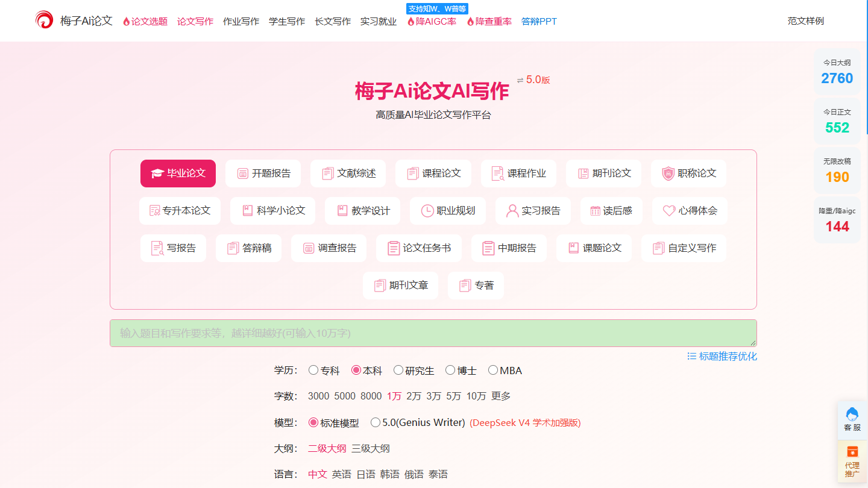
Task: Choose the 专著 writing type
Action: click(476, 286)
